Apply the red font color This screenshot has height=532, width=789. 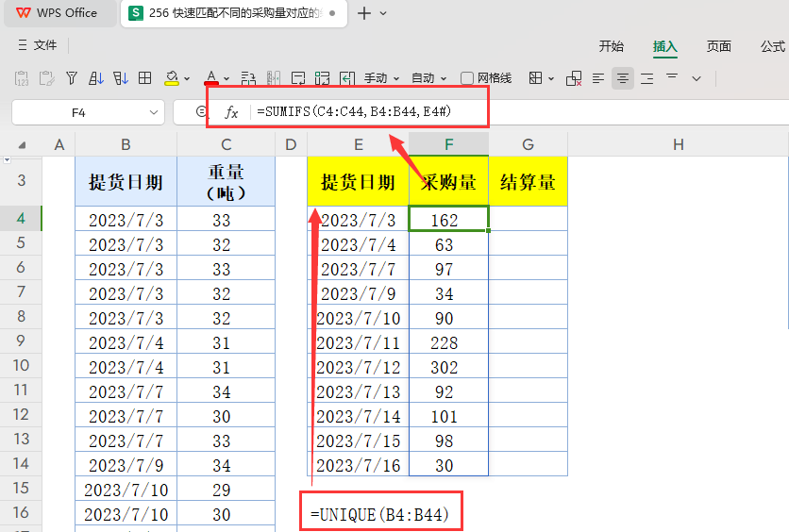coord(211,78)
